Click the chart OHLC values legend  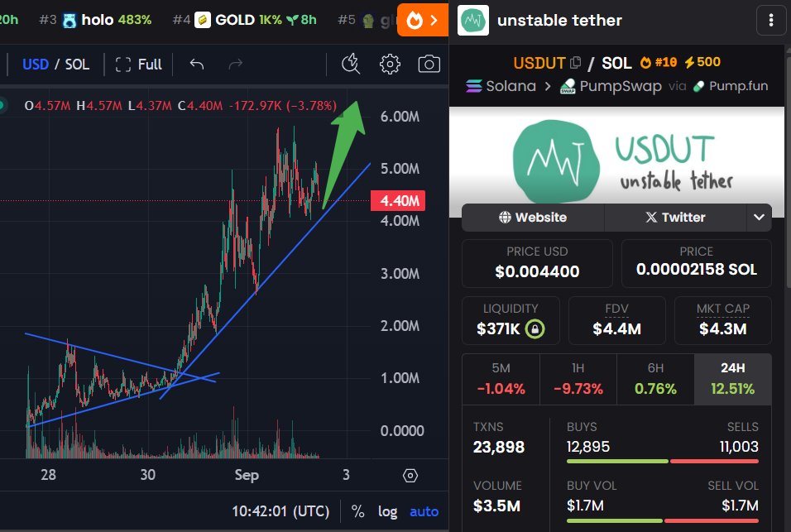(180, 106)
